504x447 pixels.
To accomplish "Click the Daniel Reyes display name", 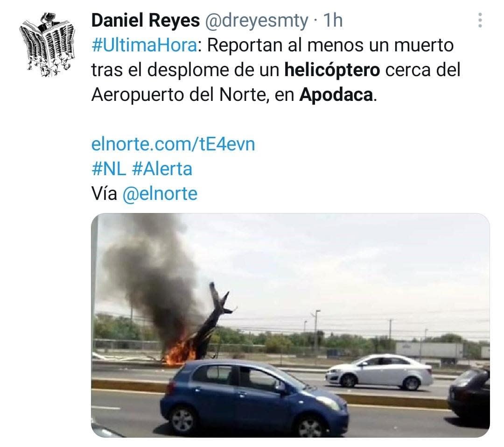I will (x=146, y=20).
